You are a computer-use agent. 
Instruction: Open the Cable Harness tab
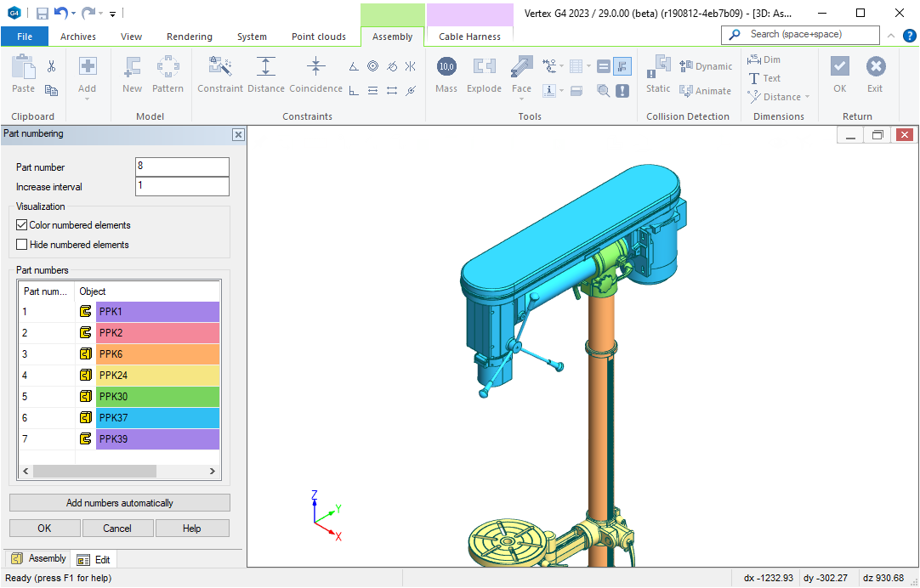click(469, 37)
